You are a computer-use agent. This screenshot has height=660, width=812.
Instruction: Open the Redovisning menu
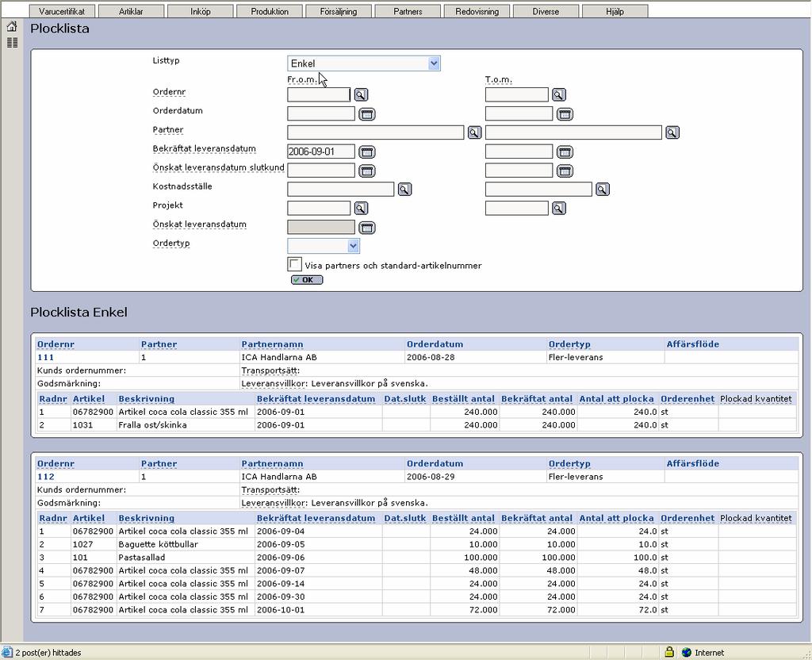(x=477, y=11)
